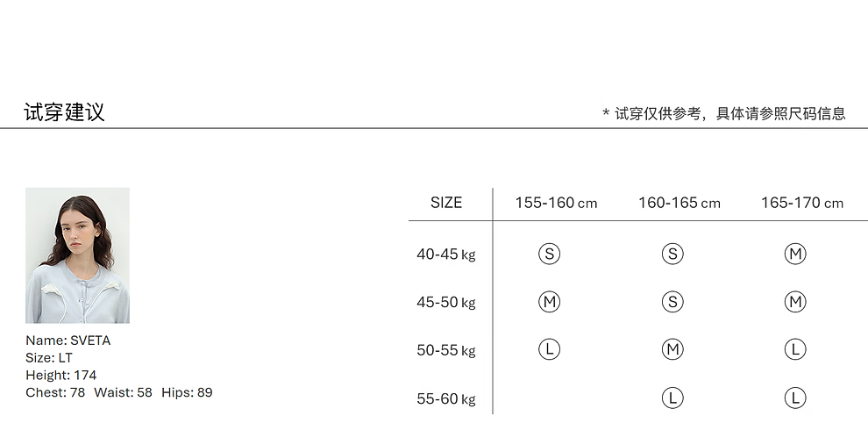Click the S circle for 45-50 kg, 160-165 cm

[x=672, y=302]
